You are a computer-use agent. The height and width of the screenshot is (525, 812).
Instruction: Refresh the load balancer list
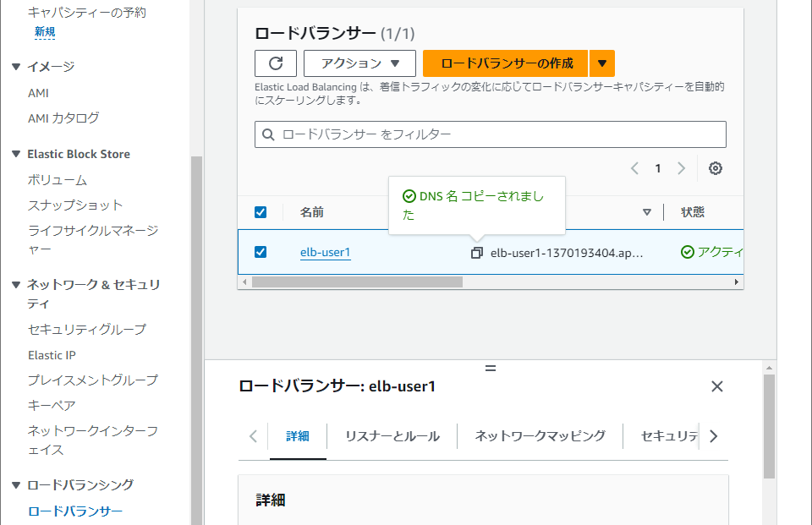coord(275,63)
